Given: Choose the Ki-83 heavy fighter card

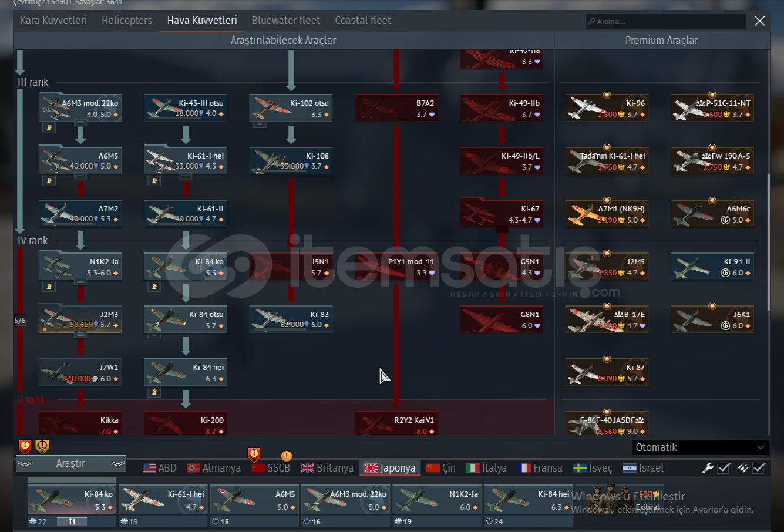Looking at the screenshot, I should click(291, 319).
